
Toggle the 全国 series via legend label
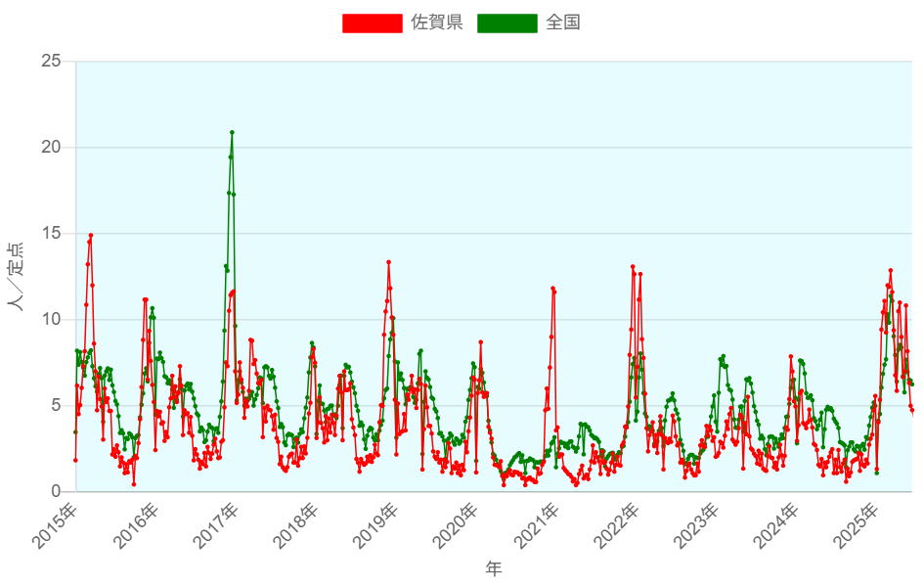click(563, 23)
